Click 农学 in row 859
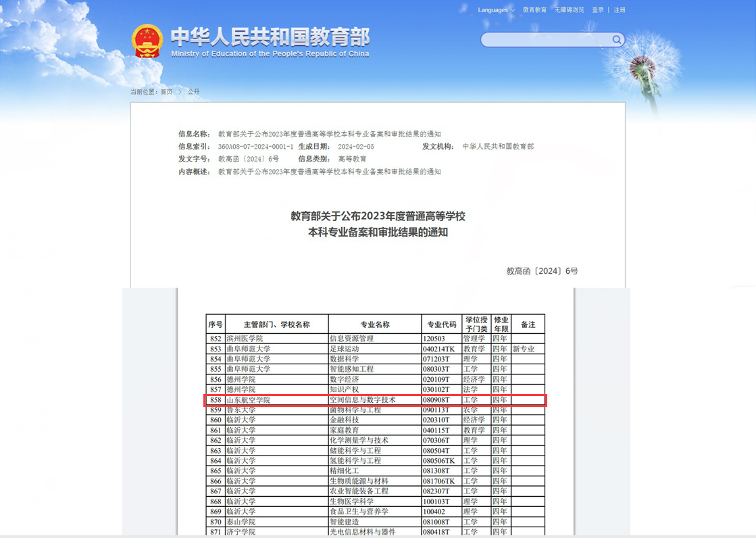Screen dimensions: 756x538 coord(471,410)
